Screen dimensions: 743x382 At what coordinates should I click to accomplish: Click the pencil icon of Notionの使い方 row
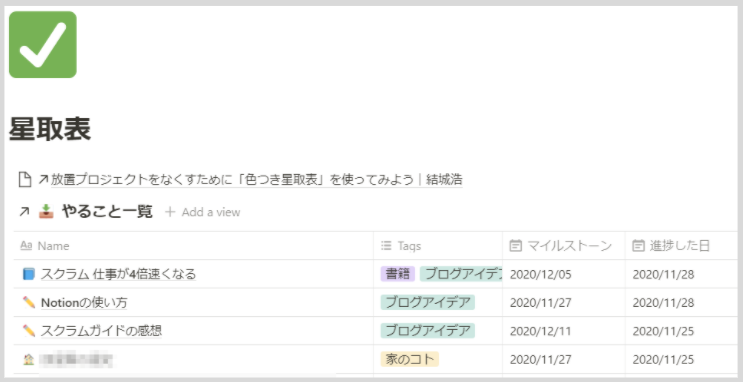click(29, 302)
